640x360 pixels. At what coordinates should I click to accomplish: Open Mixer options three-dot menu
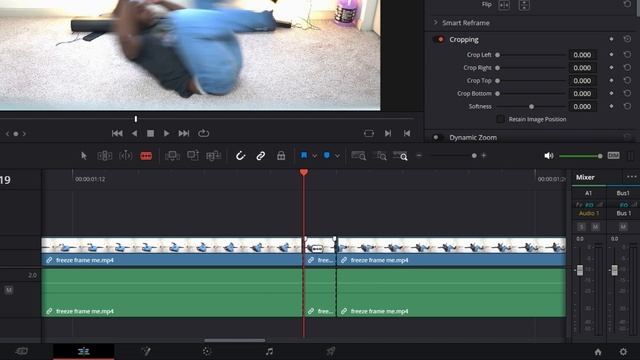coord(631,177)
